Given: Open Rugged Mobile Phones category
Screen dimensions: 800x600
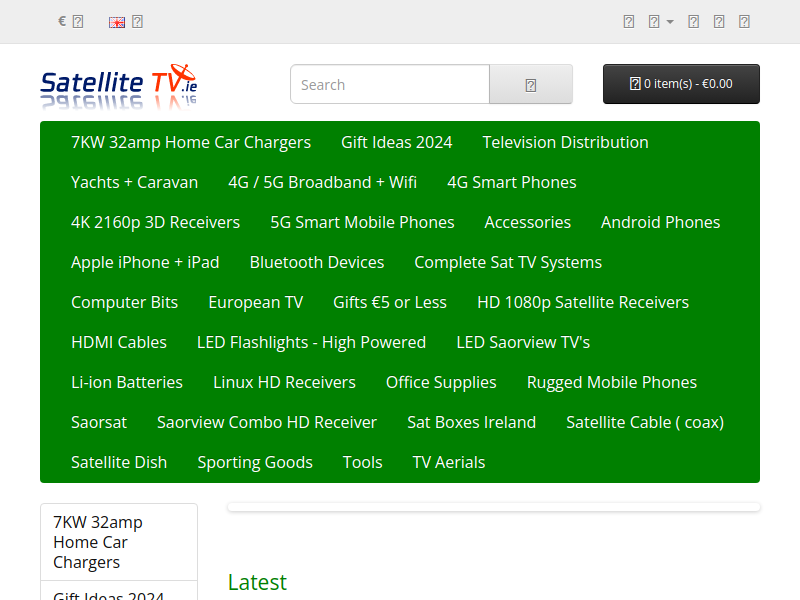Looking at the screenshot, I should click(612, 382).
